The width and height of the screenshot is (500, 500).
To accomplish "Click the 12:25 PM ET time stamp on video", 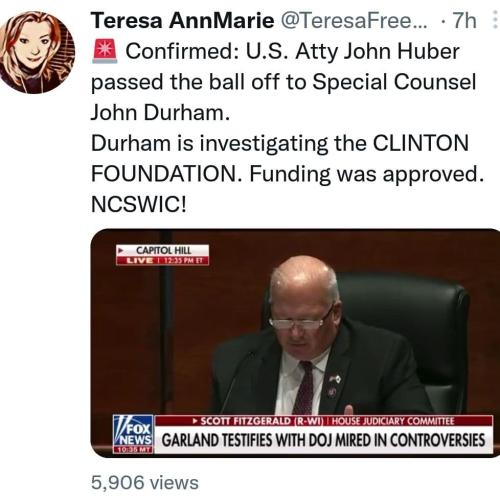I will click(183, 261).
